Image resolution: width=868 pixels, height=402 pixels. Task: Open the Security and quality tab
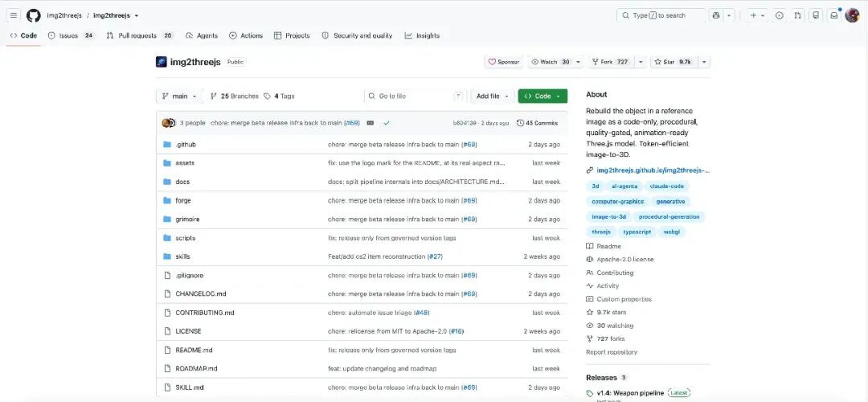[357, 35]
